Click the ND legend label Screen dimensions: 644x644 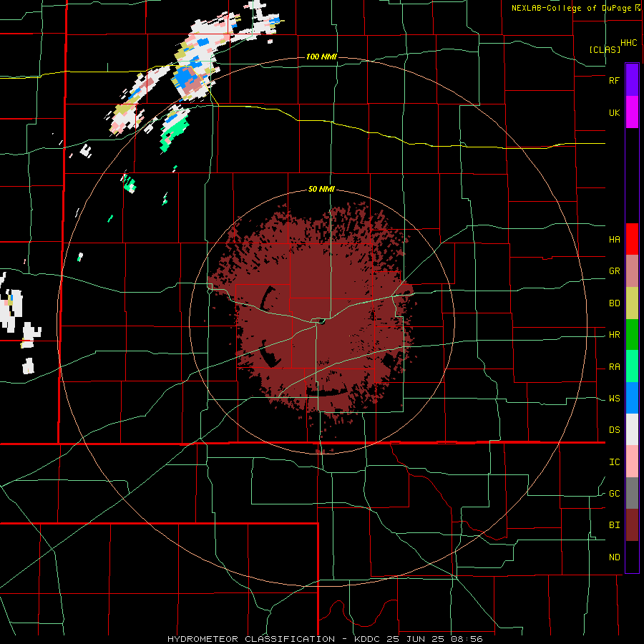pyautogui.click(x=614, y=557)
